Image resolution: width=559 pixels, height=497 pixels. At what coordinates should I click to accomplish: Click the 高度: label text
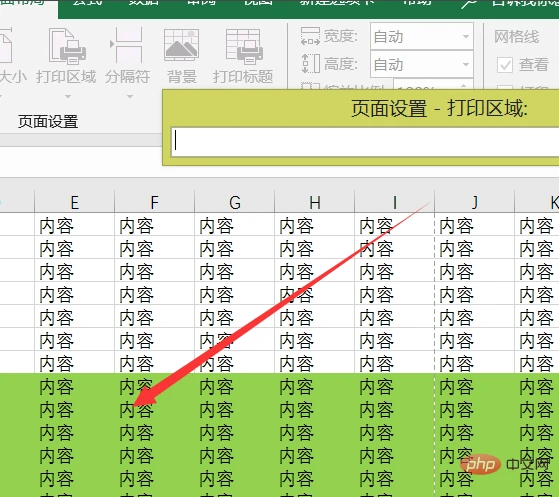(x=341, y=64)
